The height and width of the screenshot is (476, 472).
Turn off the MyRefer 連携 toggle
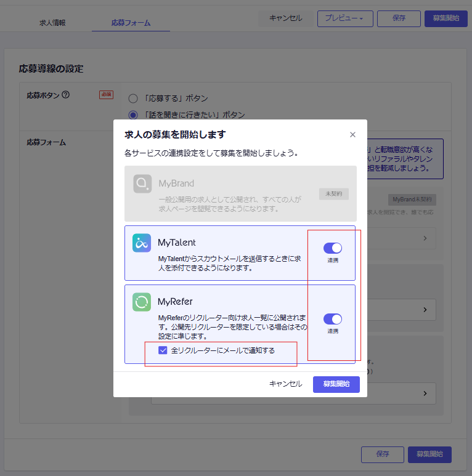click(x=333, y=319)
